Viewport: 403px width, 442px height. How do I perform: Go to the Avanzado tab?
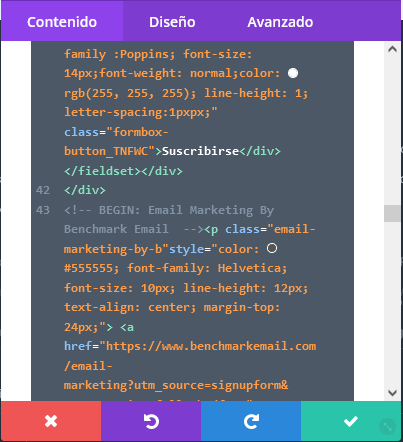click(280, 22)
